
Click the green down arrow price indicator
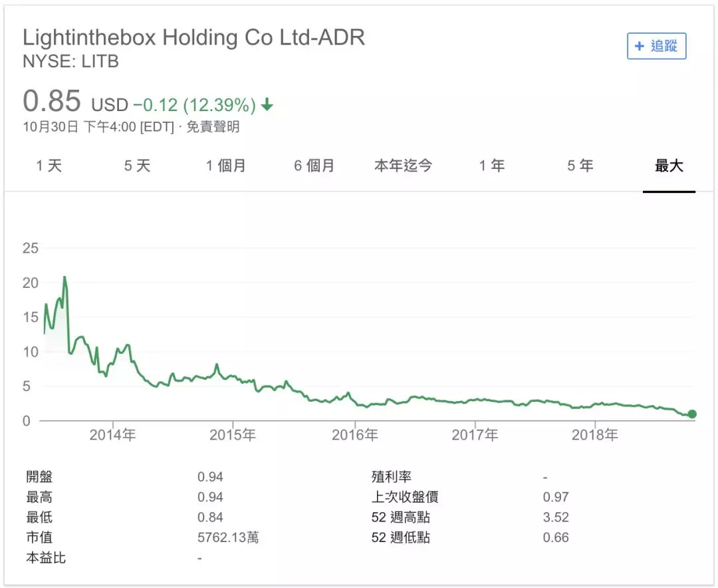coord(267,105)
